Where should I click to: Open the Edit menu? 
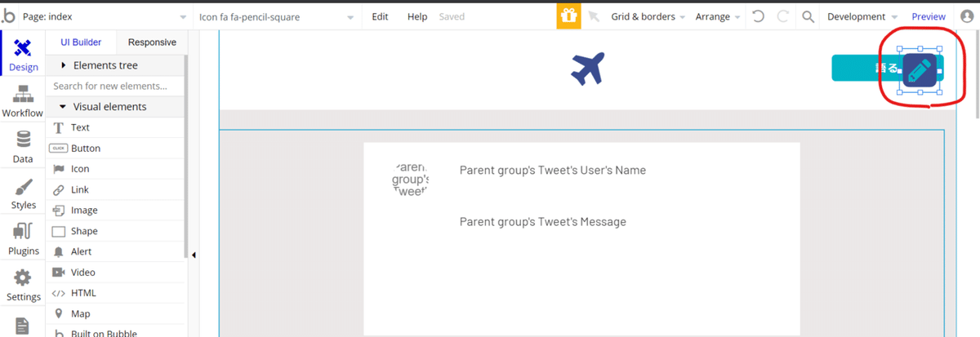380,16
